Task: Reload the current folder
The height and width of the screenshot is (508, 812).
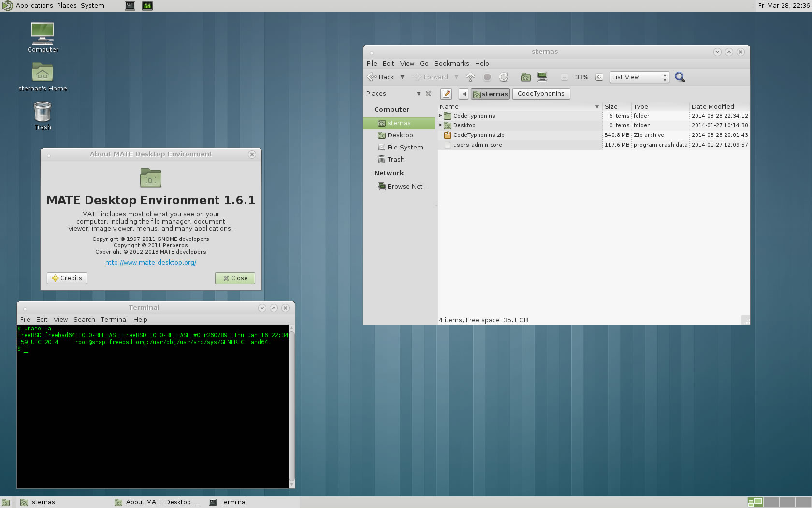Action: pyautogui.click(x=504, y=77)
